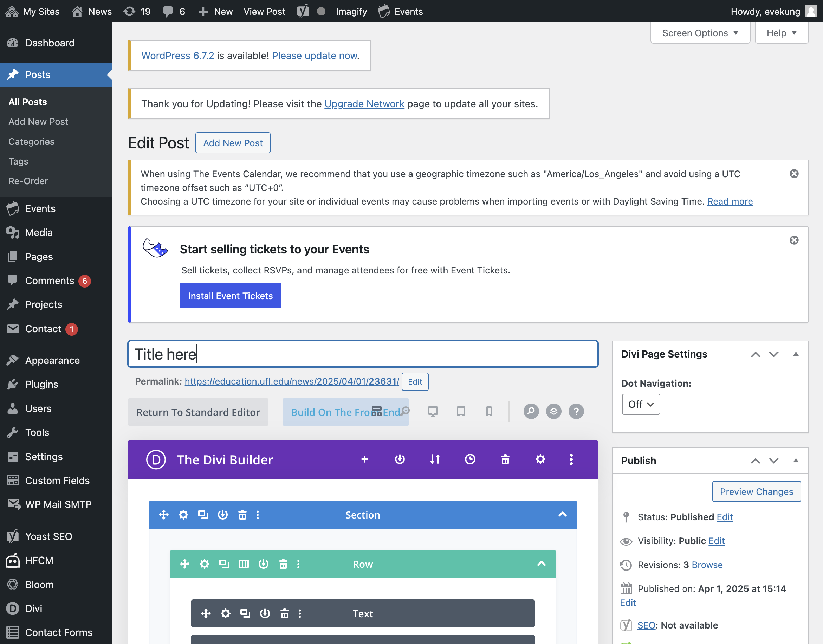The height and width of the screenshot is (644, 823).
Task: Click Preview Changes button
Action: [x=756, y=492]
